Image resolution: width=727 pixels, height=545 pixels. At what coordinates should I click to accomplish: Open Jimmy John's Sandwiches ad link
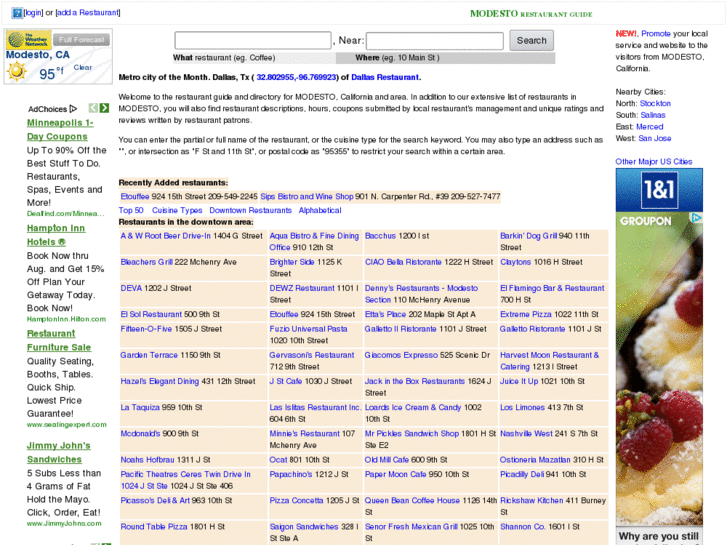click(x=58, y=452)
